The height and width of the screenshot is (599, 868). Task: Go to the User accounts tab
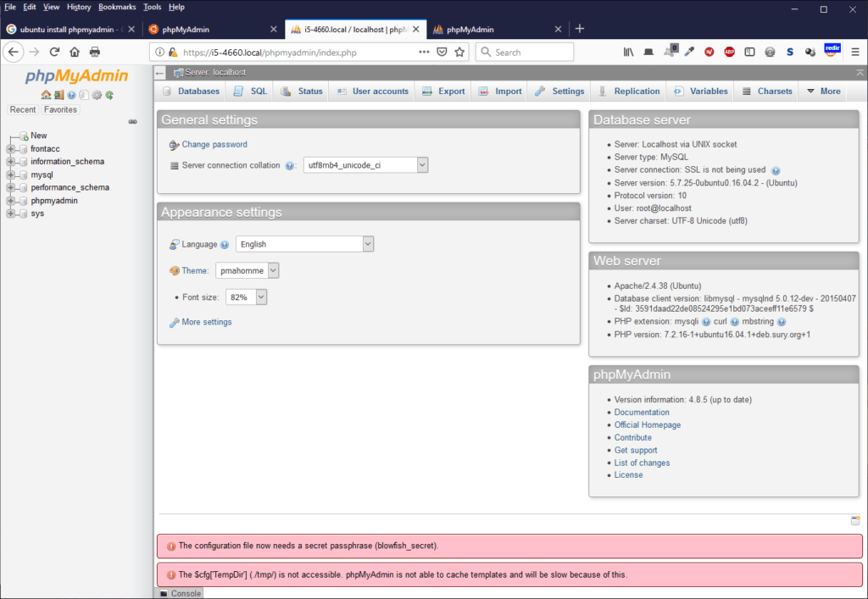pyautogui.click(x=372, y=92)
